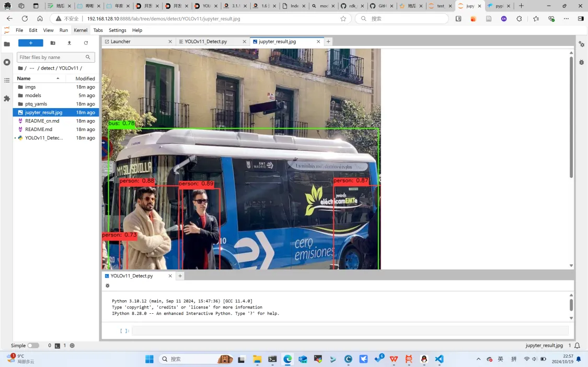Click the Upload Files arrow icon
Viewport: 588px width, 367px height.
tap(70, 43)
